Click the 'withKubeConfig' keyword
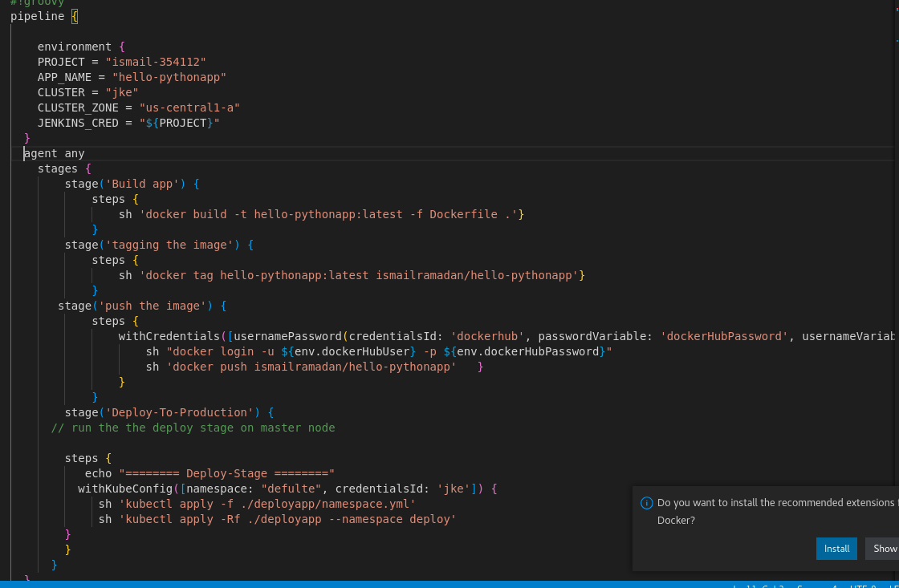 tap(125, 489)
